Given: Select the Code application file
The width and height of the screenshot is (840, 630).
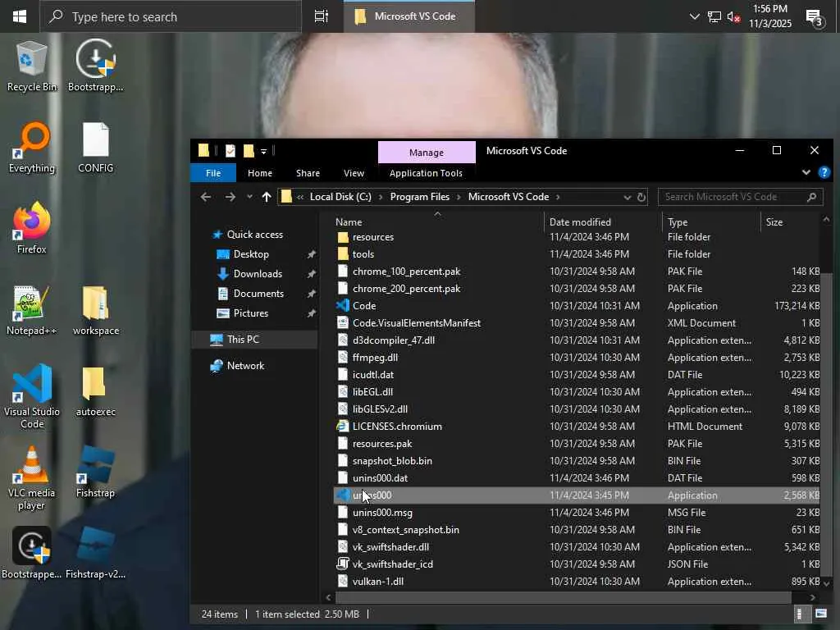Looking at the screenshot, I should (364, 306).
